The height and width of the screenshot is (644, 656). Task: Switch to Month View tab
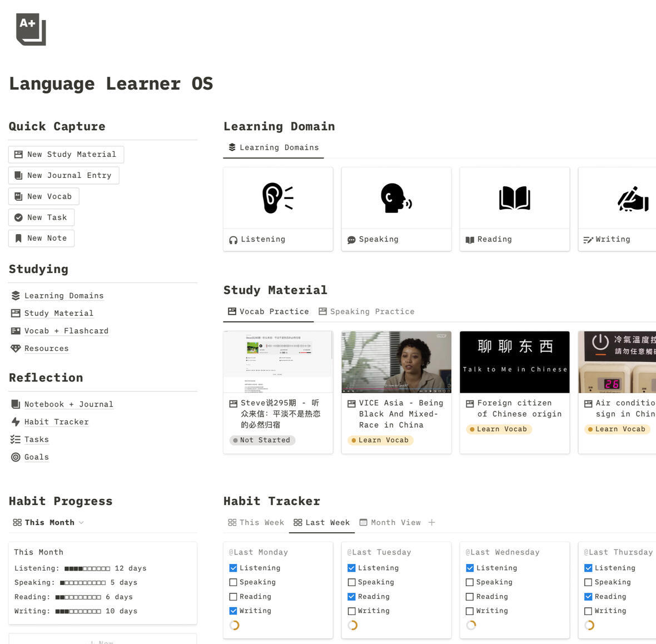tap(390, 523)
